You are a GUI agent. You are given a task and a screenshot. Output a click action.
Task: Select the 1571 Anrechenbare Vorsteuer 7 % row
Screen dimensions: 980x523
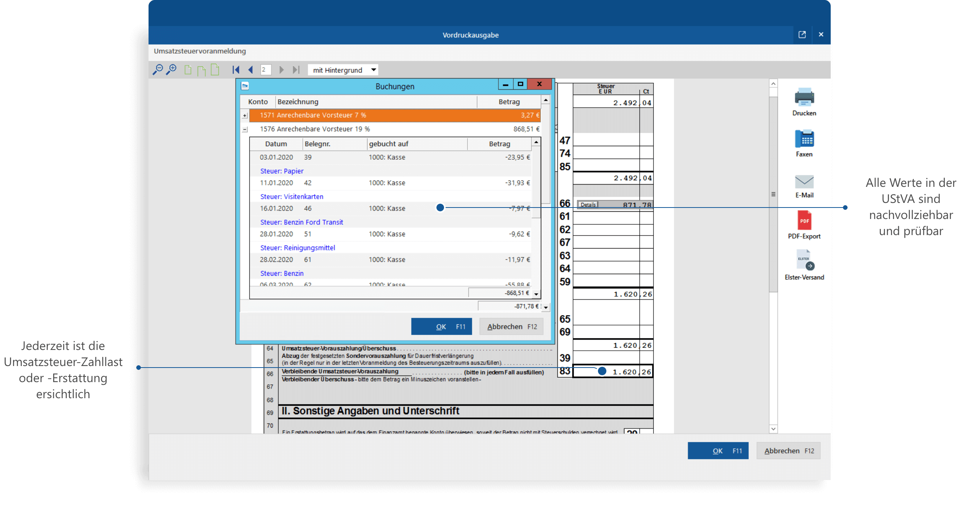395,115
